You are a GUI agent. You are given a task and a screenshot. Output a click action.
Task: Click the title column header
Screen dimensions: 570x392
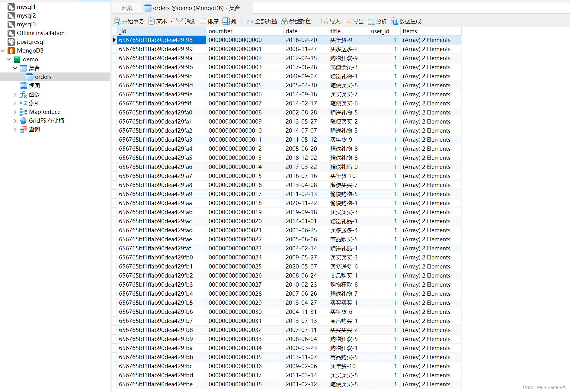pos(348,31)
